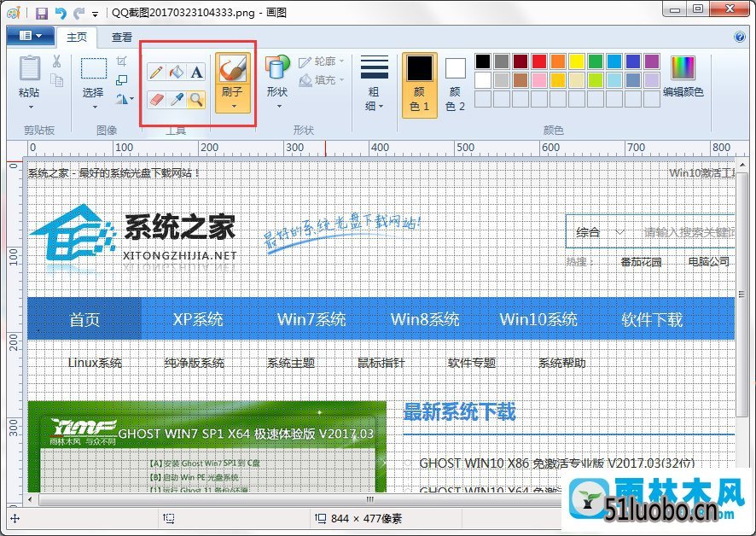
Task: Click the 844 × 477像素 status text
Action: pos(366,518)
